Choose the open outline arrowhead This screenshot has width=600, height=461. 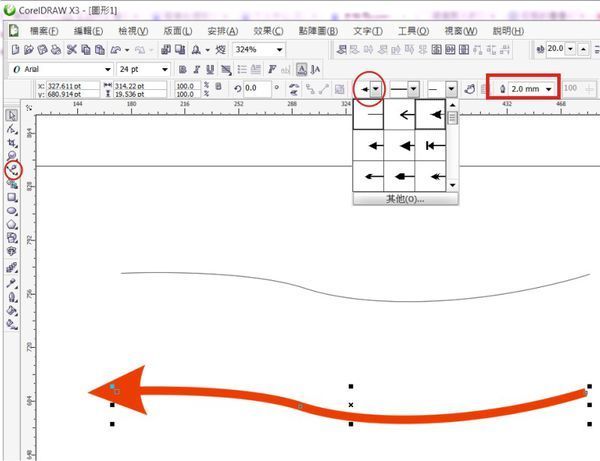[x=399, y=114]
